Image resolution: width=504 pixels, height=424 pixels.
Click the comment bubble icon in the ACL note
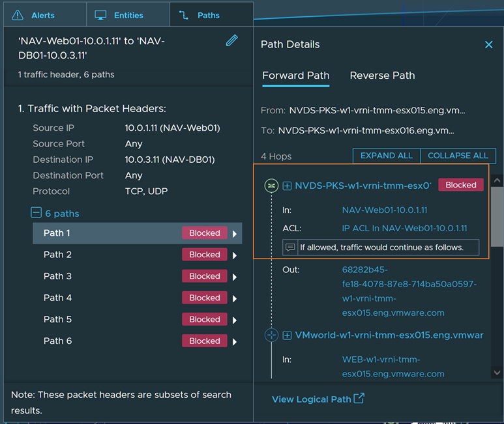pyautogui.click(x=291, y=247)
